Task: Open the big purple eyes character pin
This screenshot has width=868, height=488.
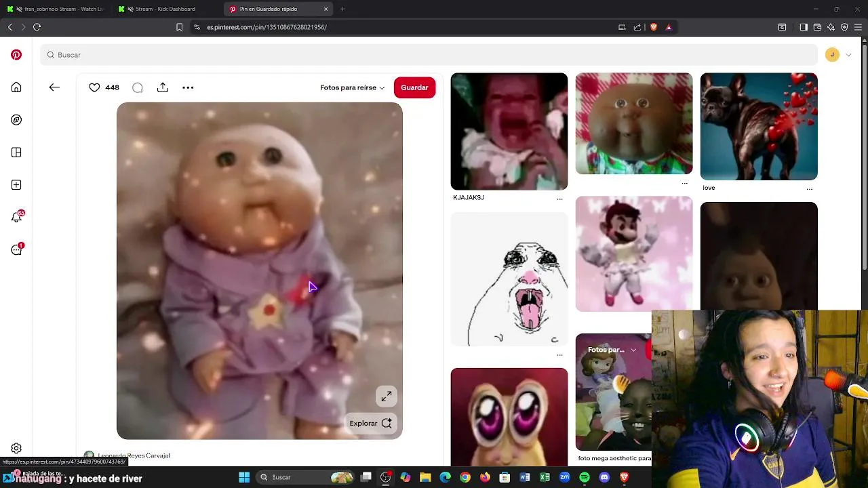Action: pos(509,417)
